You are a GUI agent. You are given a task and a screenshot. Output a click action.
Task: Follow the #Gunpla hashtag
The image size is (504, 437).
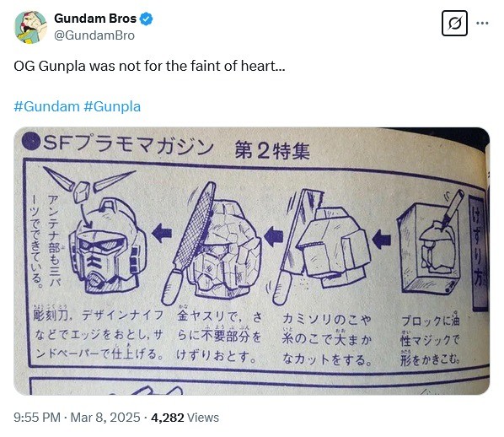tap(112, 106)
